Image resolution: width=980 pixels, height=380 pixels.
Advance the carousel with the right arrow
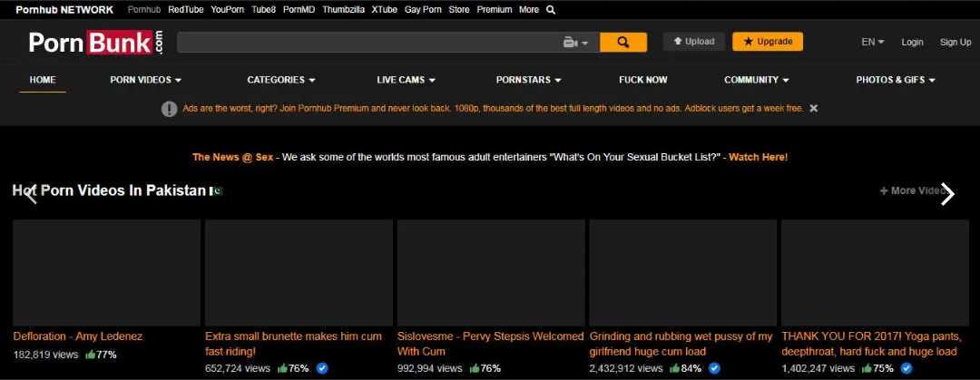947,193
